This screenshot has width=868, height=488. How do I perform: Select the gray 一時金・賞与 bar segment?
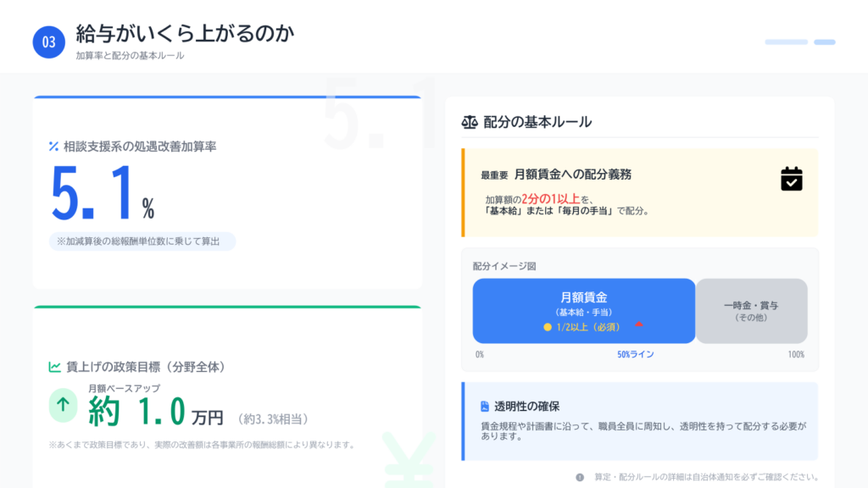point(751,310)
